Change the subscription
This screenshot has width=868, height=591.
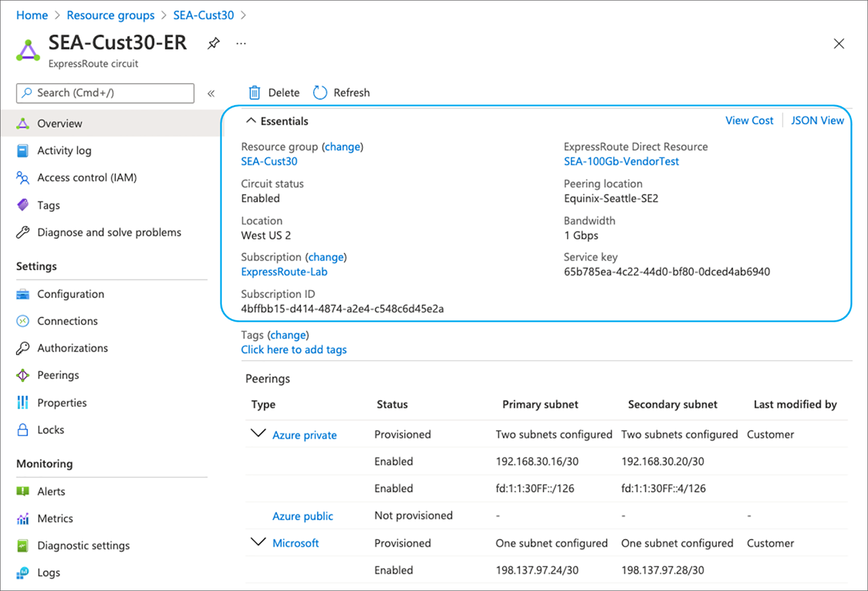[326, 257]
